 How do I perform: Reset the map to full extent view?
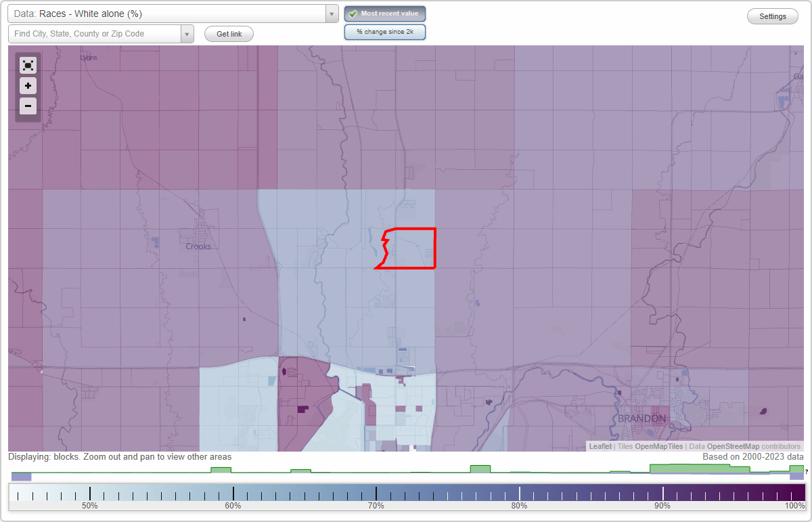(28, 65)
